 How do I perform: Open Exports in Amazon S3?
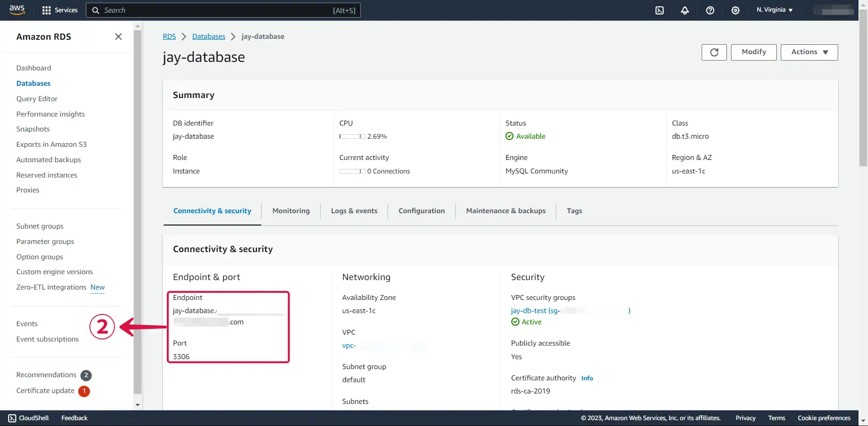(52, 145)
